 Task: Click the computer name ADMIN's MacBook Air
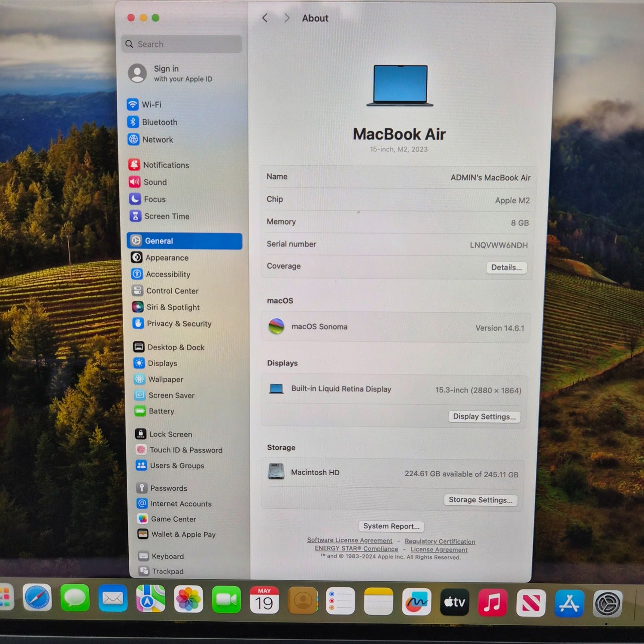tap(490, 178)
